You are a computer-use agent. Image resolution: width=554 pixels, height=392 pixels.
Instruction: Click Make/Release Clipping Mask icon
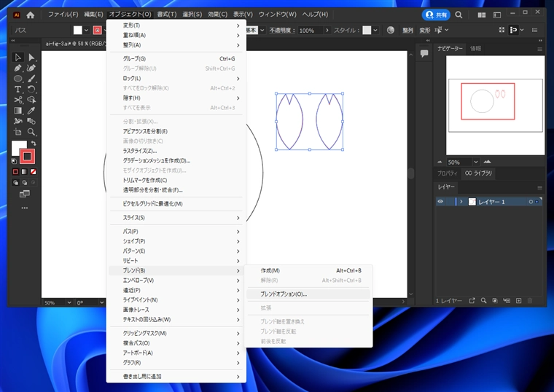tap(495, 300)
